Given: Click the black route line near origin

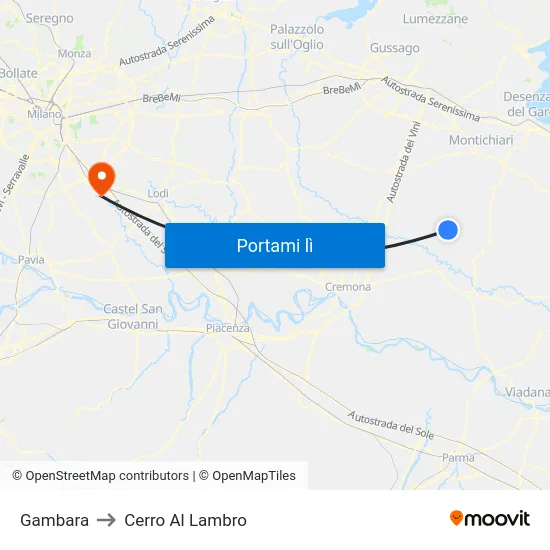Looking at the screenshot, I should 411,241.
